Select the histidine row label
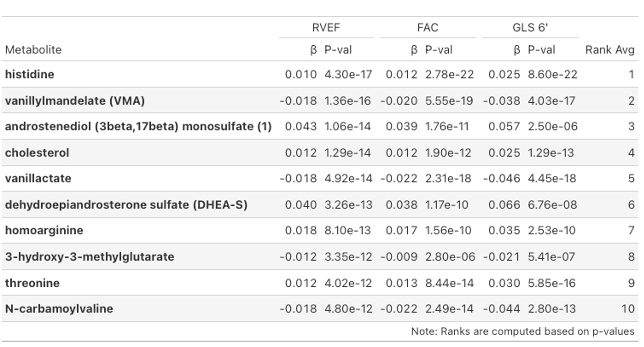 (29, 74)
